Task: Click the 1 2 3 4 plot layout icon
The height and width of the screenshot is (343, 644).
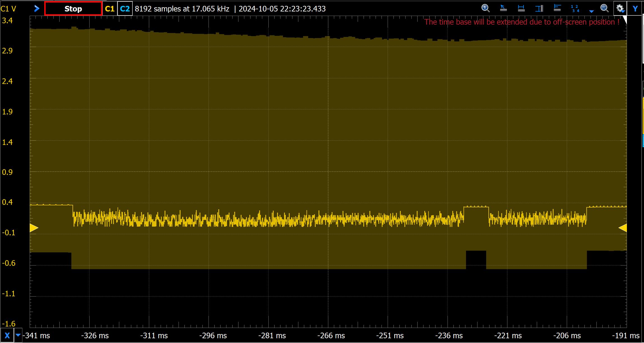Action: (x=575, y=8)
